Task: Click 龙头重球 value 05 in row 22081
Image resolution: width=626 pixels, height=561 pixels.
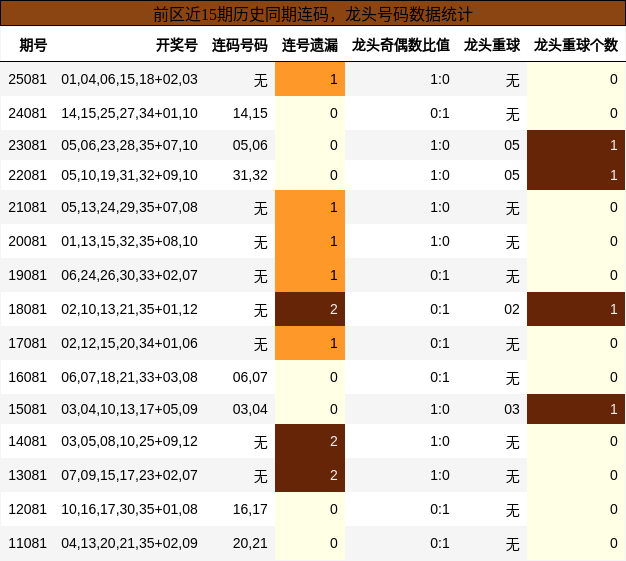Action: click(512, 175)
